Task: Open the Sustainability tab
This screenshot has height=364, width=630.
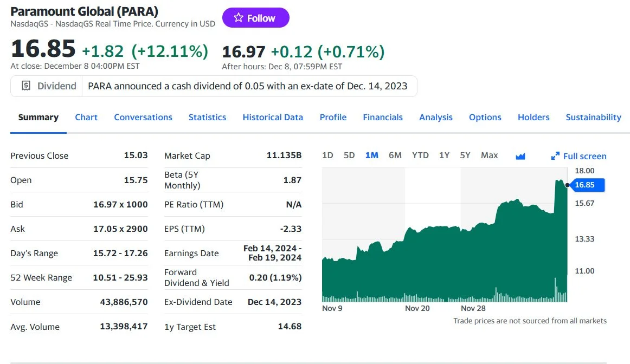Action: coord(593,117)
